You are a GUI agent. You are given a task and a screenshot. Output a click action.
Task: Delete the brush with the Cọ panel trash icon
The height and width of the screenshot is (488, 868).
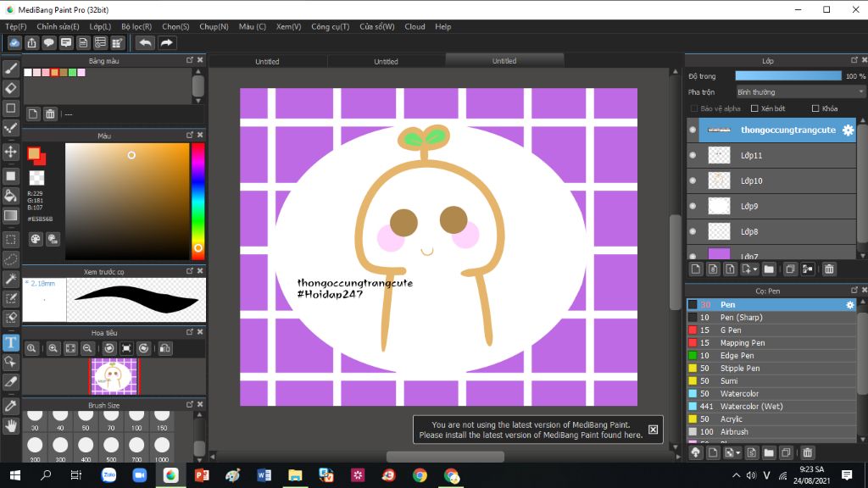coord(808,452)
